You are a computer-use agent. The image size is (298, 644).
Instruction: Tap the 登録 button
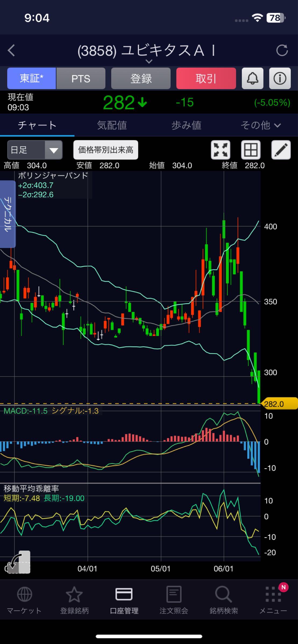tap(141, 78)
